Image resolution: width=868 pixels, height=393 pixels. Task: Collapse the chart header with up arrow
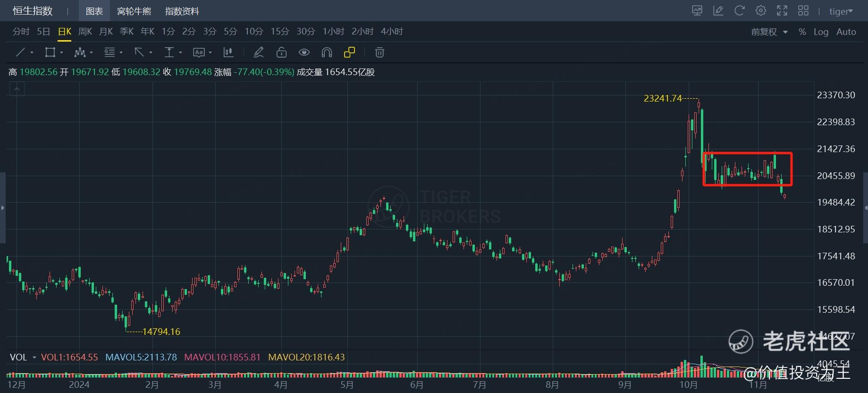(17, 89)
